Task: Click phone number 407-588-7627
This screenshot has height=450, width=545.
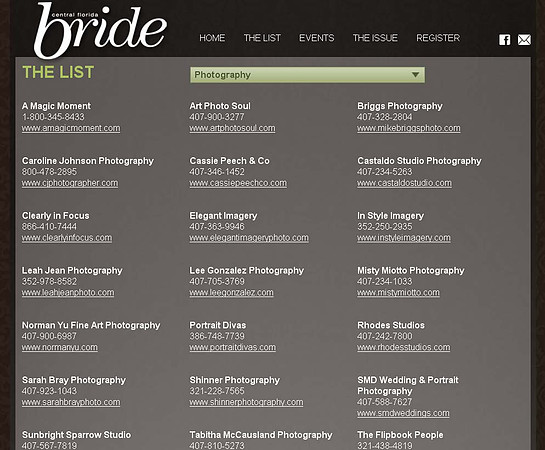Action: coord(384,402)
